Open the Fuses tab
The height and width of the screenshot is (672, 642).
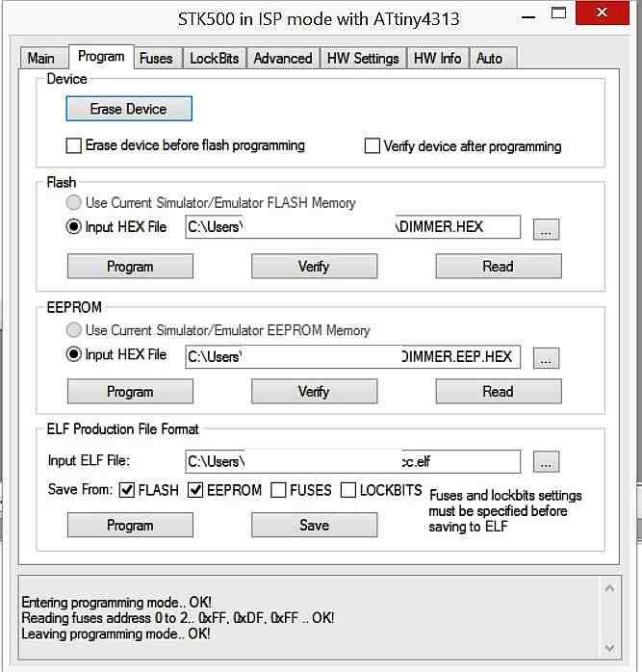[156, 59]
